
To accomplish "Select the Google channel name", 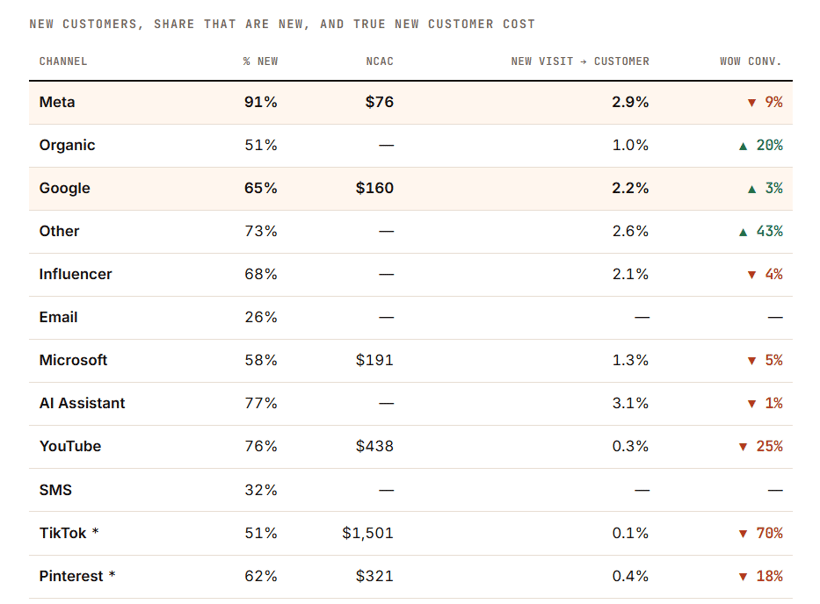I will [64, 188].
